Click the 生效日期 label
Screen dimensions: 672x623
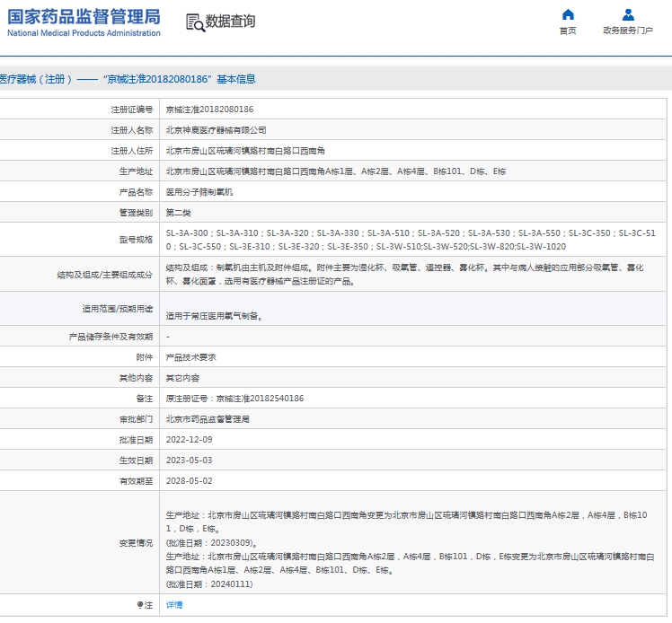136,460
